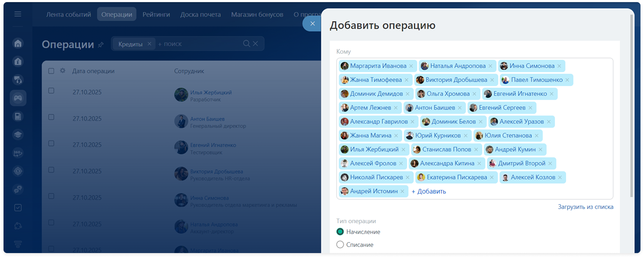Click the home icon in the sidebar
The height and width of the screenshot is (258, 644).
pyautogui.click(x=18, y=43)
